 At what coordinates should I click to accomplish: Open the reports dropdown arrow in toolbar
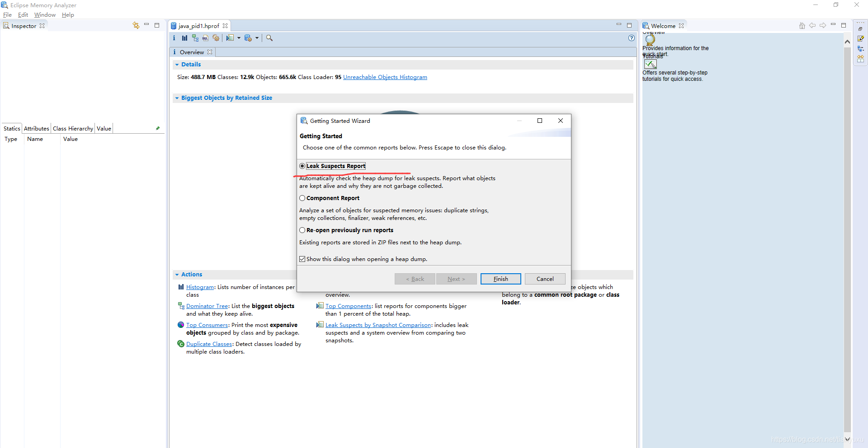(239, 38)
